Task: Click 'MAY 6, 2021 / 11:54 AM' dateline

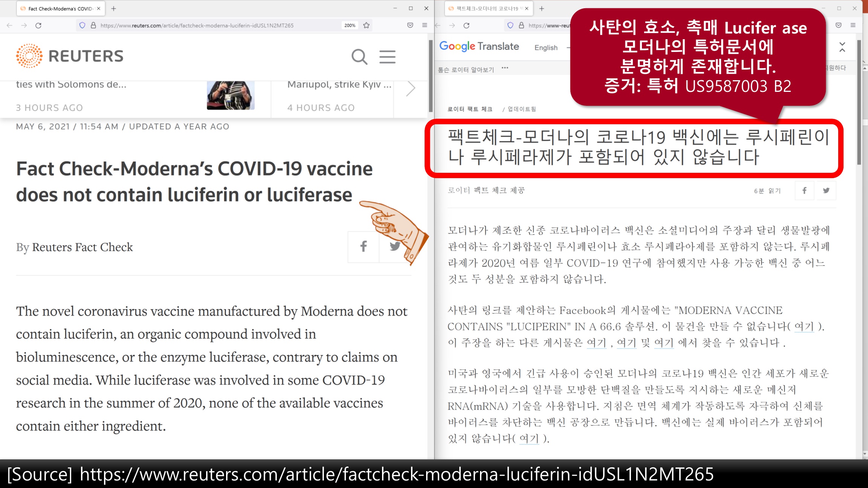Action: click(67, 127)
